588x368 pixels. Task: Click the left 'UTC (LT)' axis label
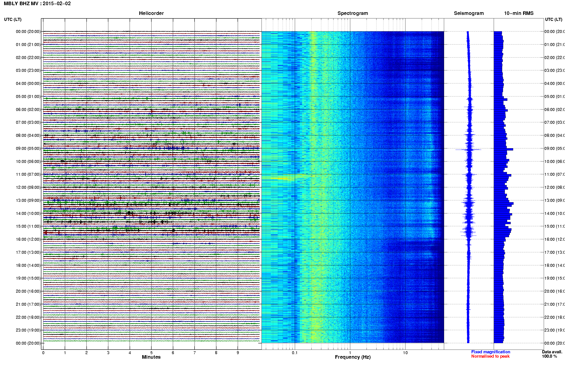[x=13, y=19]
